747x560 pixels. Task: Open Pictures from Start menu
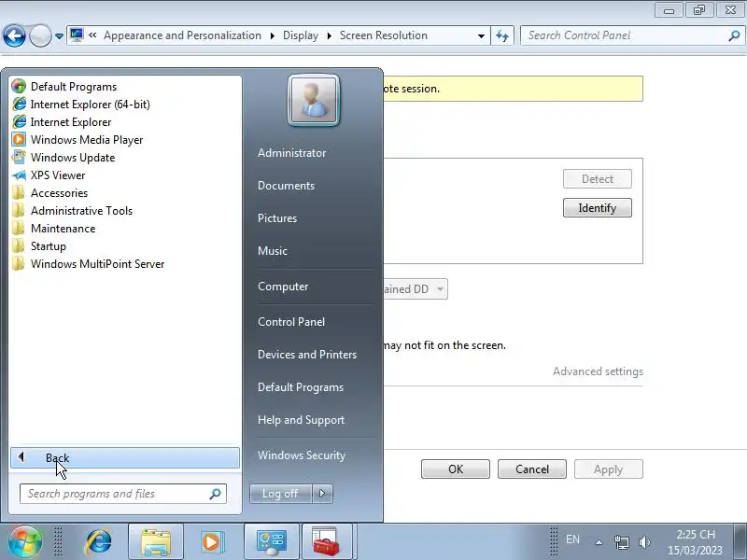tap(276, 218)
